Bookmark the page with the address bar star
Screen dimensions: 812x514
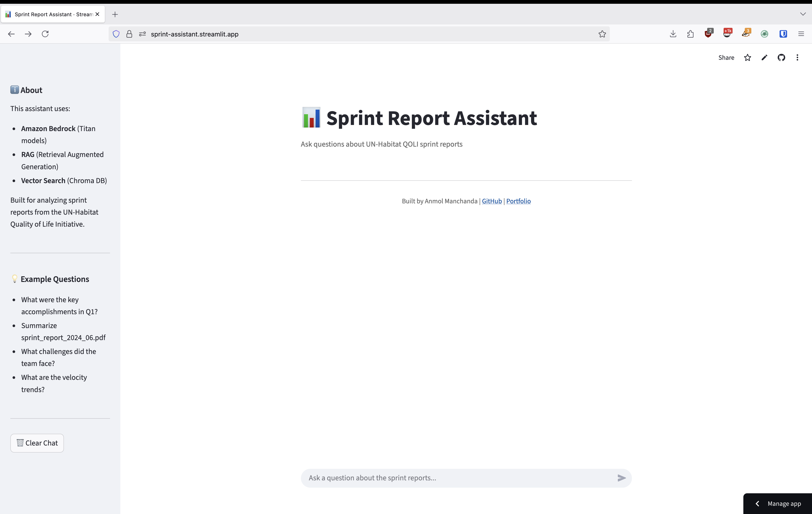click(x=602, y=34)
